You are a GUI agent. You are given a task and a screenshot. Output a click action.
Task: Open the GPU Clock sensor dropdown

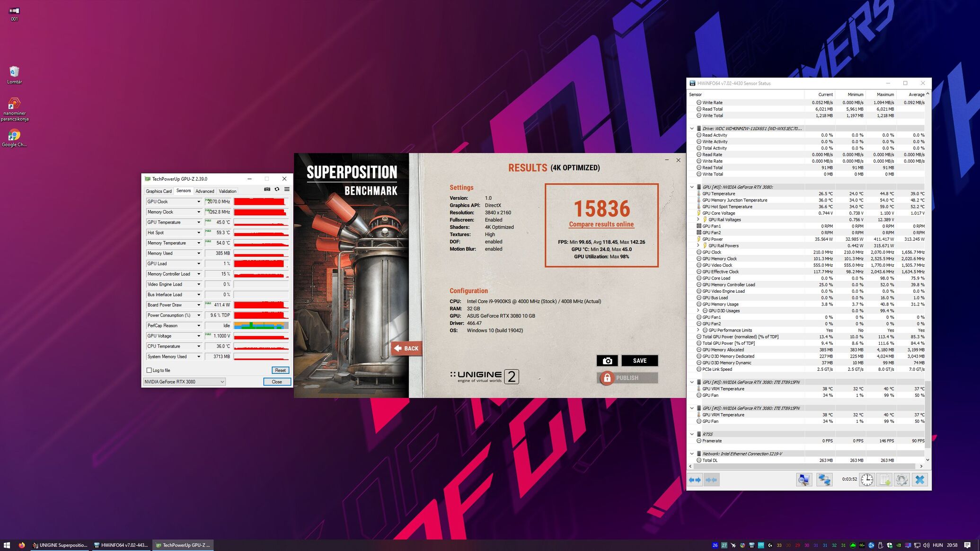199,202
